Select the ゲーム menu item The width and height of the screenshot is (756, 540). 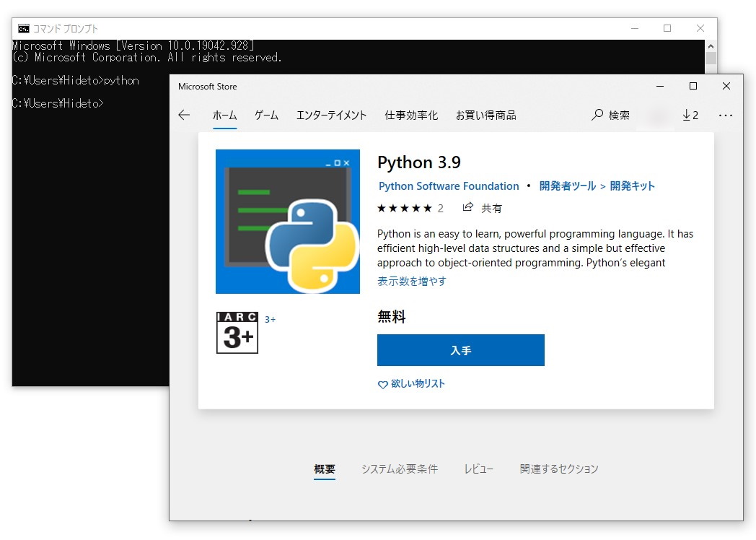266,115
